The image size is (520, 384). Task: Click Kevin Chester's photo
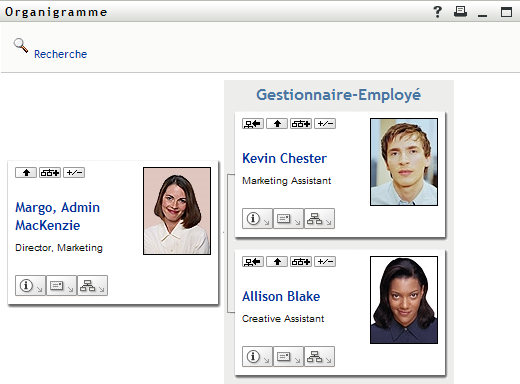click(x=404, y=162)
